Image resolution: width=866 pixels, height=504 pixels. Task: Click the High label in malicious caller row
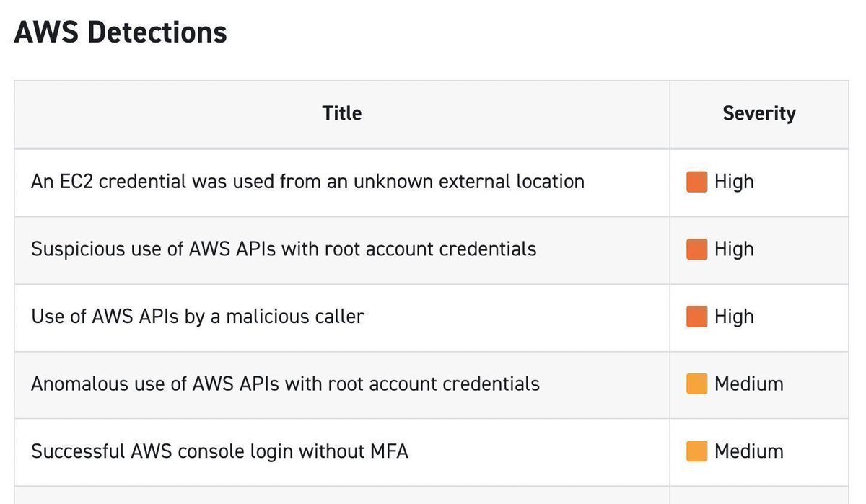pyautogui.click(x=734, y=317)
